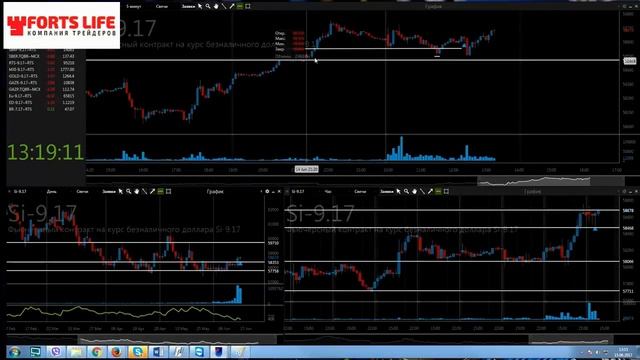The width and height of the screenshot is (640, 360).
Task: Open the '5 минут' timeframe dropdown
Action: [133, 7]
